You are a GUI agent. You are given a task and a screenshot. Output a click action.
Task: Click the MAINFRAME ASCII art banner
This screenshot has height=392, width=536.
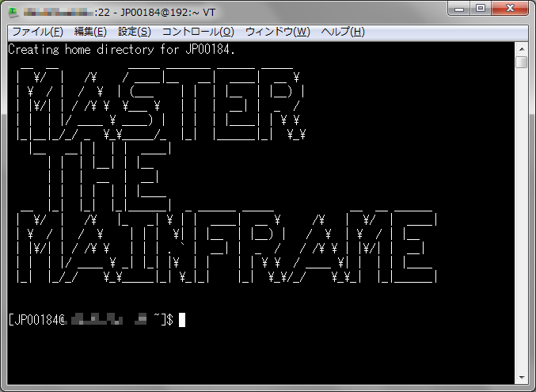[227, 245]
